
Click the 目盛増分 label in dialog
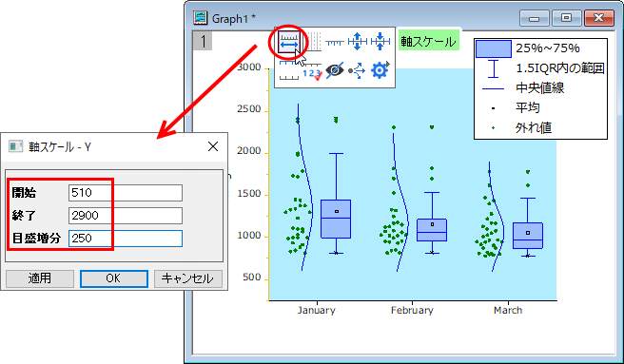tap(36, 239)
